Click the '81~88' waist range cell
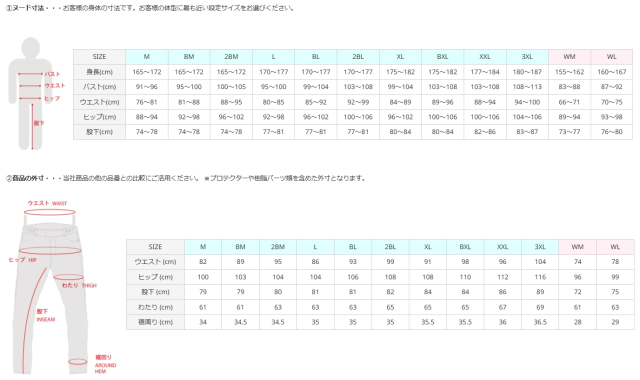The width and height of the screenshot is (640, 380). tap(189, 102)
